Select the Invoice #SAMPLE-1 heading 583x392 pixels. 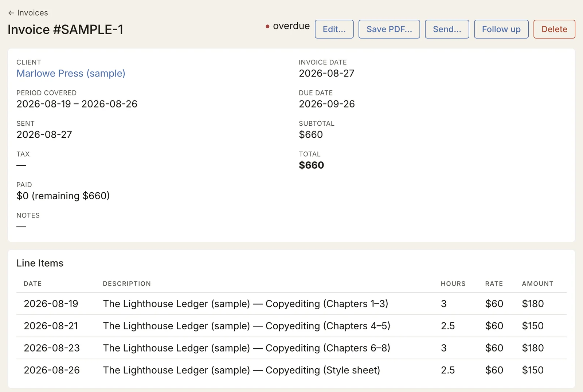coord(66,30)
